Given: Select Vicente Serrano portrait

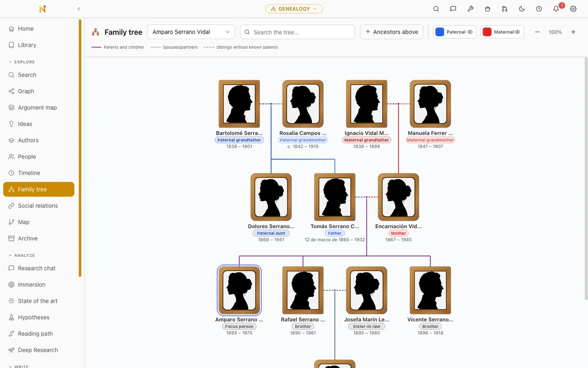Looking at the screenshot, I should tap(430, 290).
